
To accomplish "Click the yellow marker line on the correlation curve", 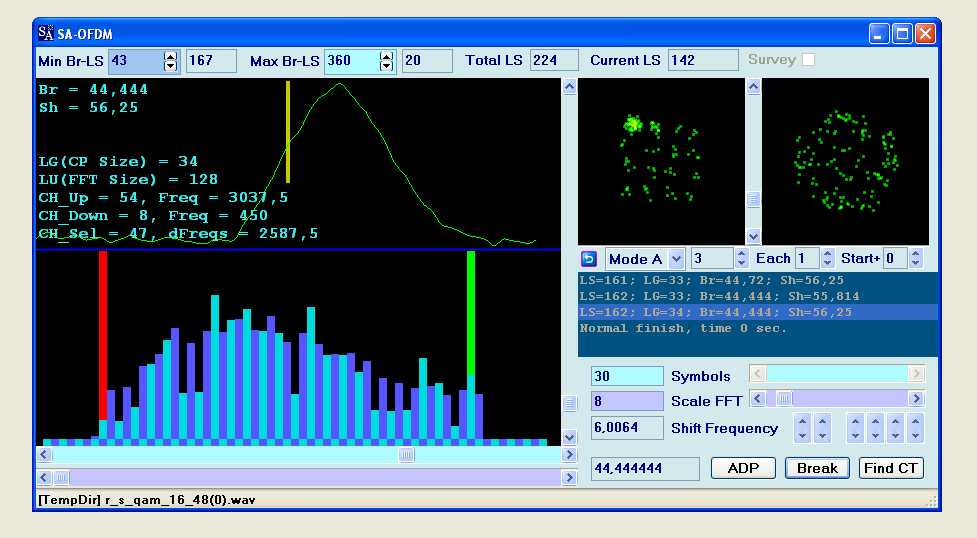I will pyautogui.click(x=288, y=131).
